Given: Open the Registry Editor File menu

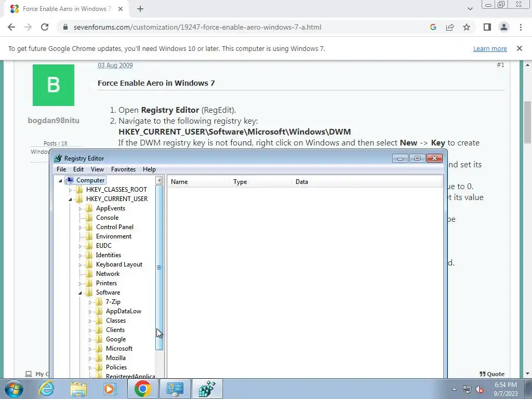Looking at the screenshot, I should pos(61,169).
